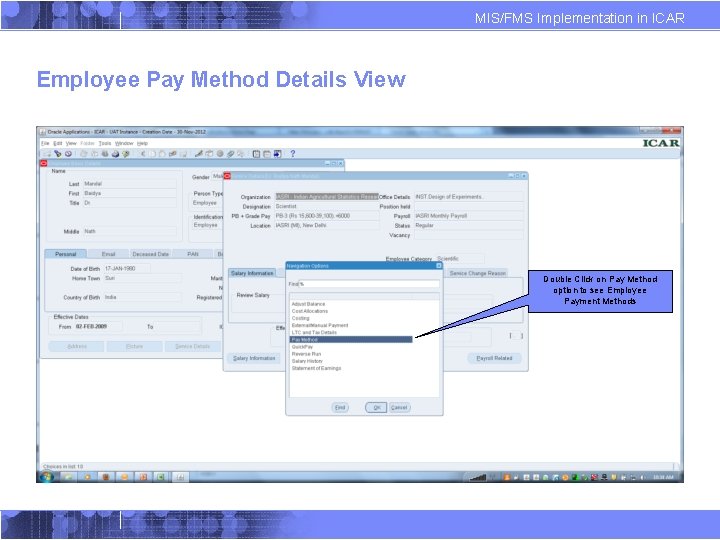This screenshot has height=540, width=720.
Task: Click the Save toolbar icon
Action: (83, 154)
